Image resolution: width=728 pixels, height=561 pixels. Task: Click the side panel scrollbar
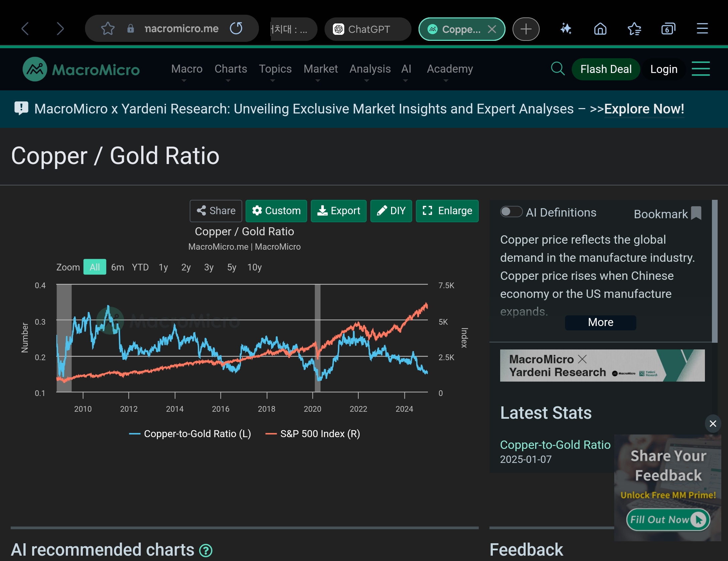pos(715,271)
